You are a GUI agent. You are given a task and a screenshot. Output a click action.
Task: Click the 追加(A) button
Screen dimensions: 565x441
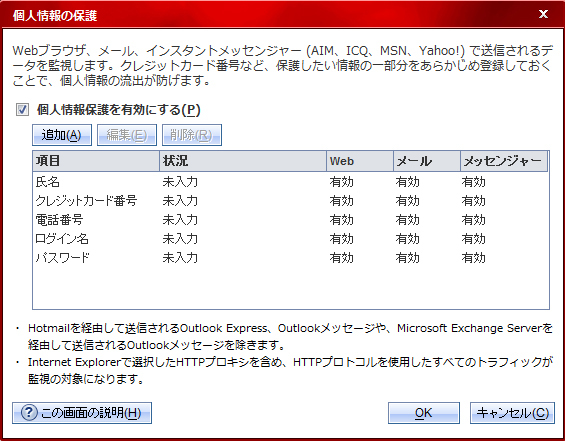(x=62, y=135)
